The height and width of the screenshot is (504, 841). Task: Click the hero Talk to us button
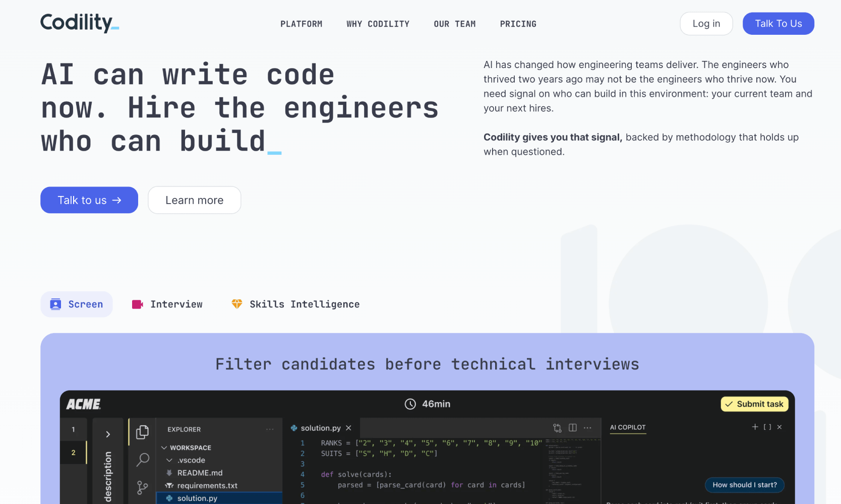pyautogui.click(x=89, y=200)
